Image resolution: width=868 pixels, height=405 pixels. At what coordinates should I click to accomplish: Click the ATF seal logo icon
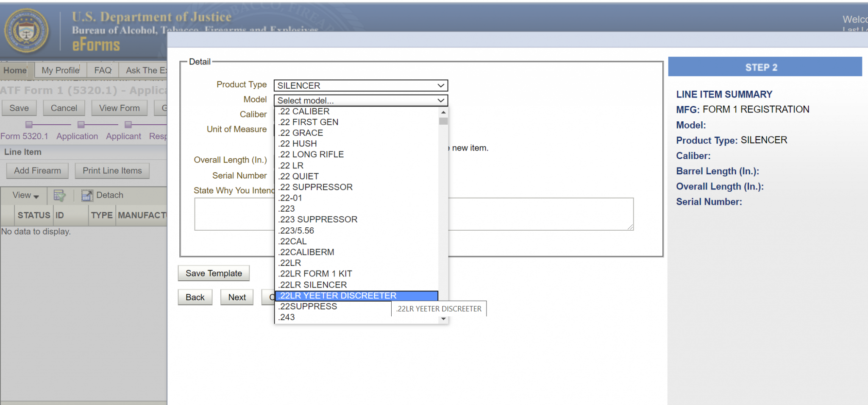(x=26, y=31)
